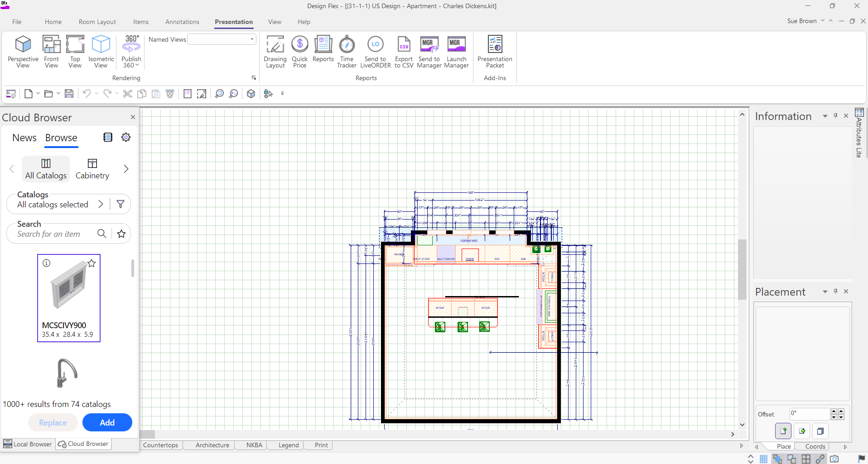Open the Help ribbon tab
This screenshot has width=868, height=464.
click(304, 22)
